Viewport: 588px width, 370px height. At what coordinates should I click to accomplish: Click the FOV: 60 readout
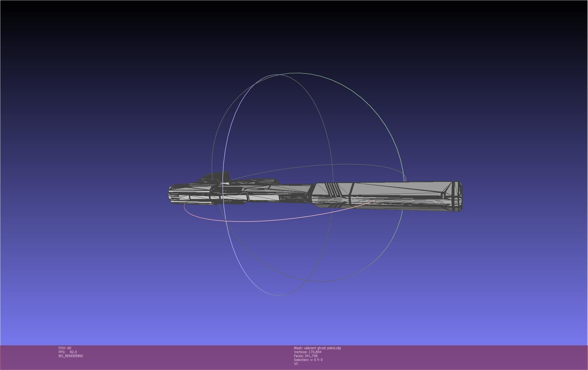tap(65, 348)
